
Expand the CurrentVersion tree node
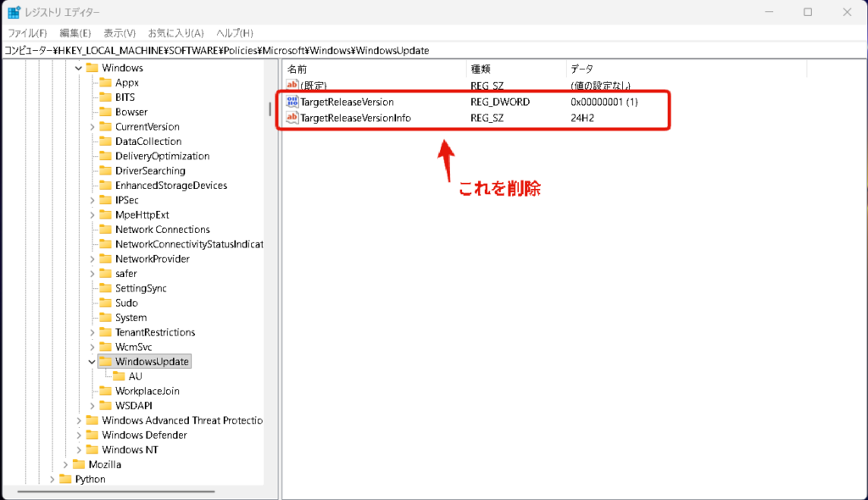point(92,126)
